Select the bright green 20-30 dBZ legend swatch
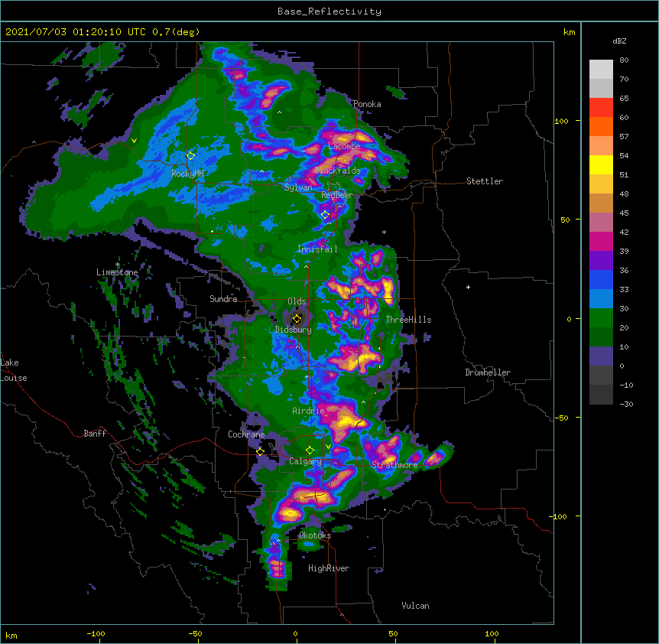 [x=601, y=318]
